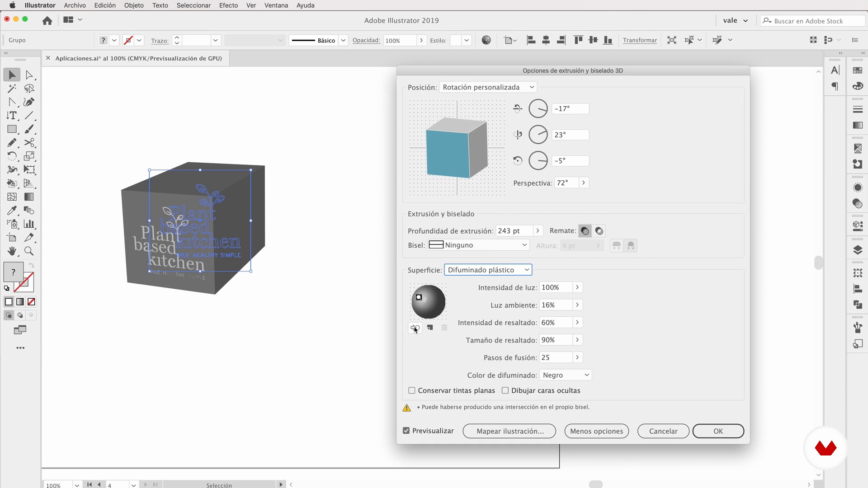Open the Opacidad slider arrow
The height and width of the screenshot is (488, 868).
pyautogui.click(x=421, y=40)
